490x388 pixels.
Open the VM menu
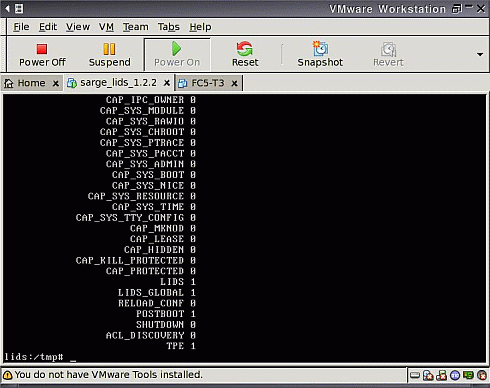pos(106,27)
